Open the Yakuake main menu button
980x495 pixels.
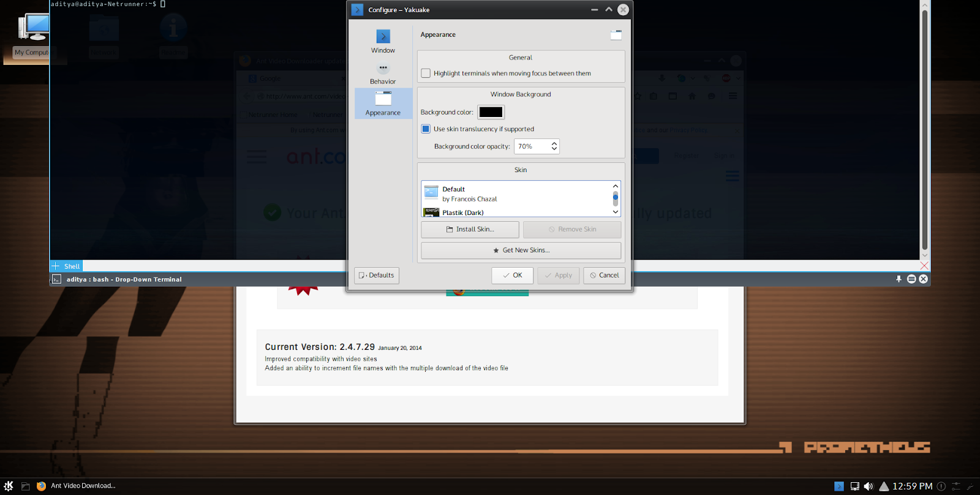(911, 279)
